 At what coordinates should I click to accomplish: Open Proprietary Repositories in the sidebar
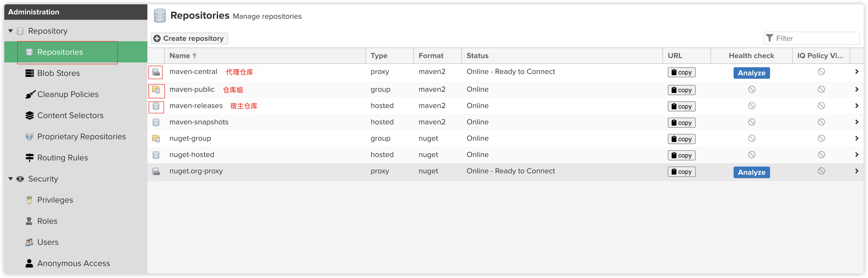(76, 136)
